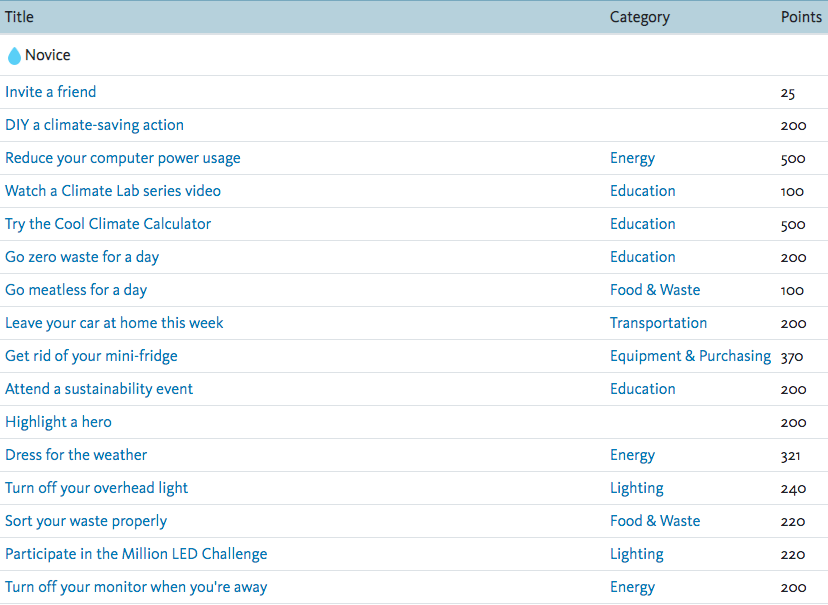Click the 240 points value
The height and width of the screenshot is (605, 828).
pos(794,489)
